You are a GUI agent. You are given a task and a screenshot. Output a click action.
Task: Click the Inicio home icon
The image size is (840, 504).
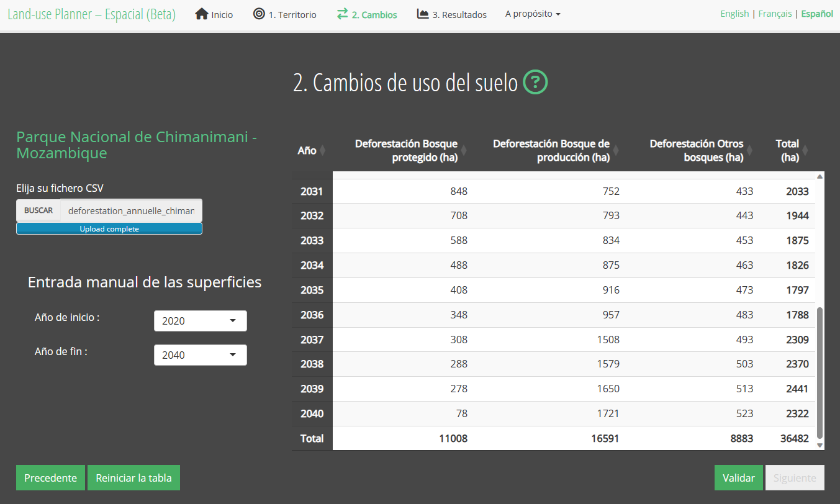(x=202, y=14)
